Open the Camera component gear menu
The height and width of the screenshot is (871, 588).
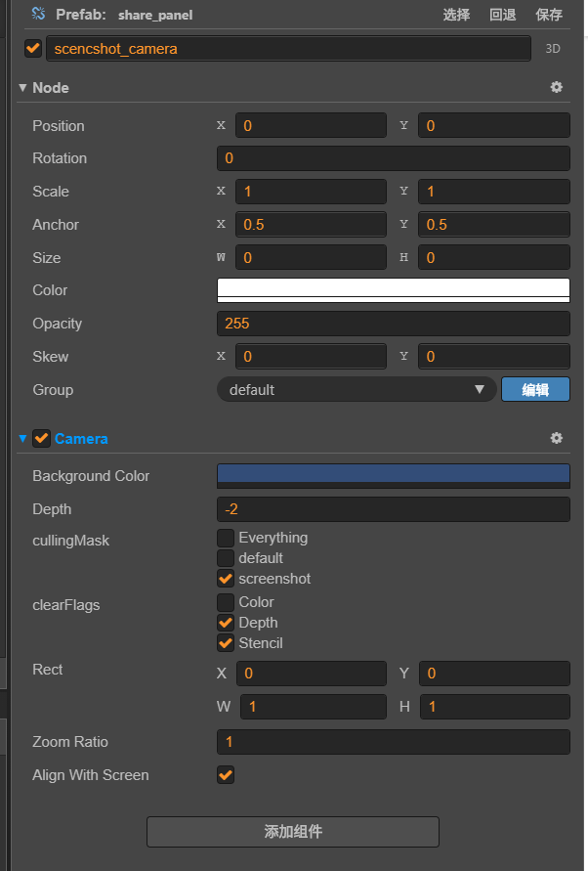[557, 438]
